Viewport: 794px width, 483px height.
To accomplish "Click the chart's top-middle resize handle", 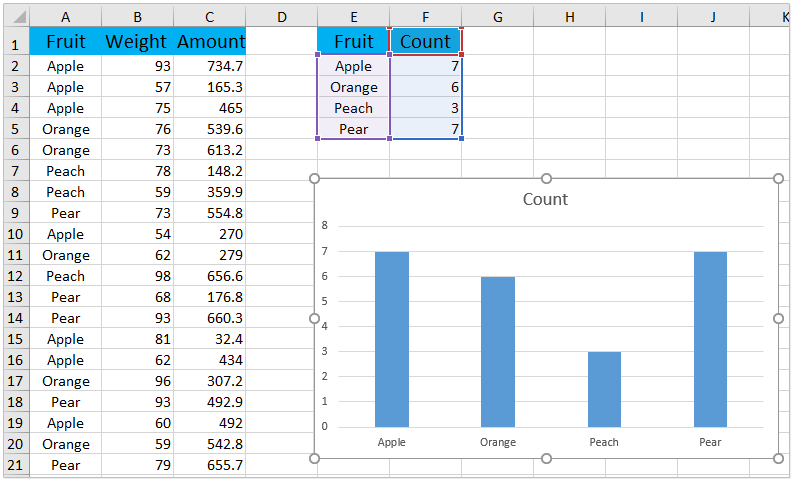I will (x=547, y=179).
